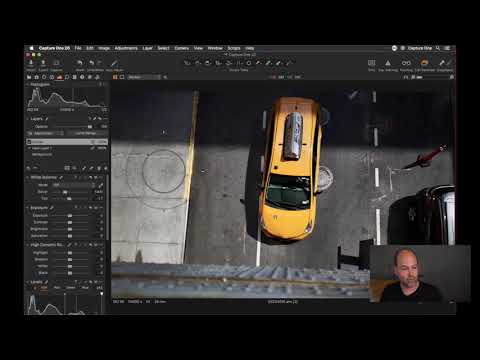
Task: Pick the White Balance eyedropper picker
Action: coord(101,185)
